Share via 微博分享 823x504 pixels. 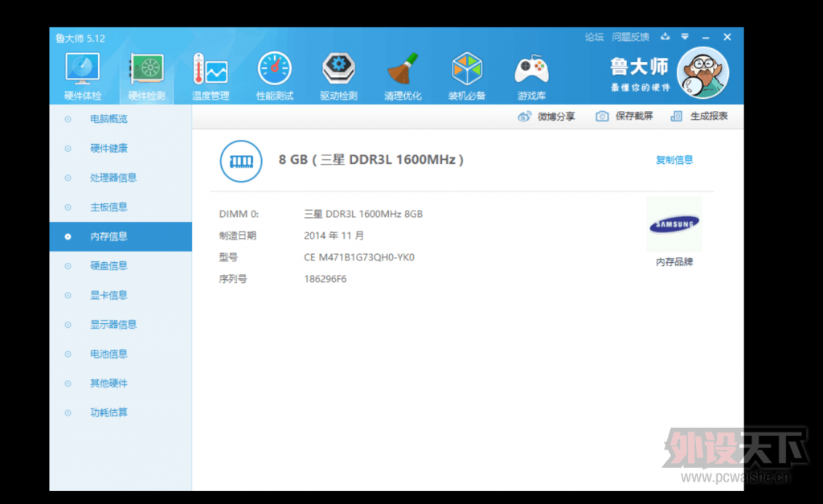click(x=547, y=117)
